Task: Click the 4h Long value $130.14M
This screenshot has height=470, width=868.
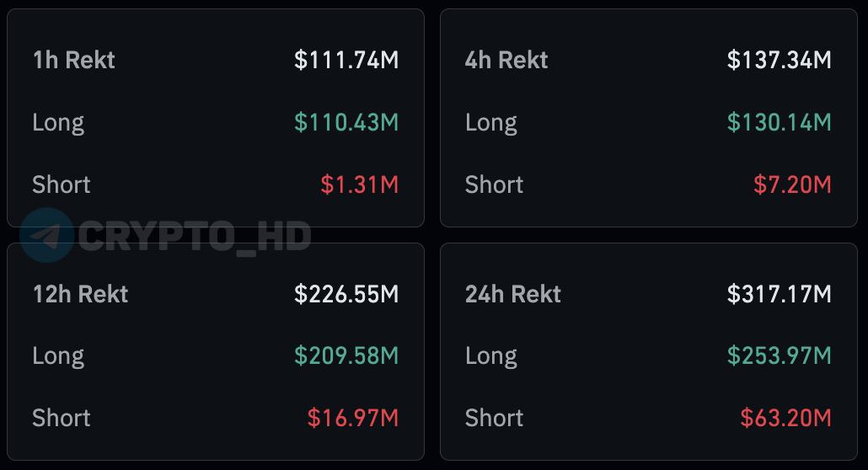Action: point(780,122)
